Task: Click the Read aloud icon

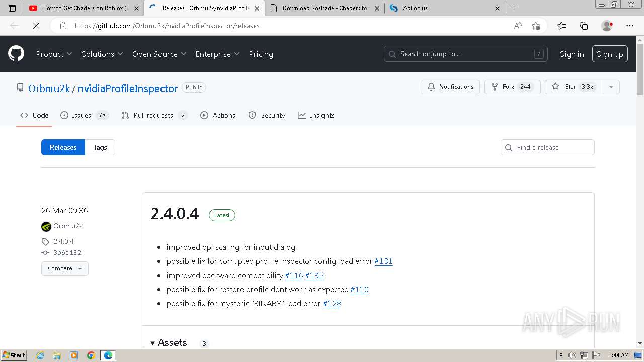Action: [x=518, y=26]
